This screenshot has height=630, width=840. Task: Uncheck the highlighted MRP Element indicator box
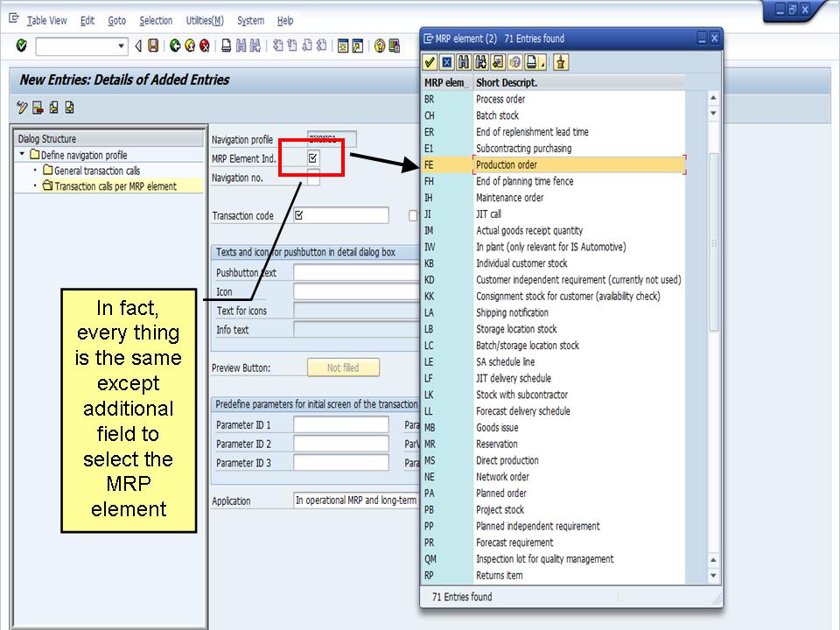tap(311, 159)
